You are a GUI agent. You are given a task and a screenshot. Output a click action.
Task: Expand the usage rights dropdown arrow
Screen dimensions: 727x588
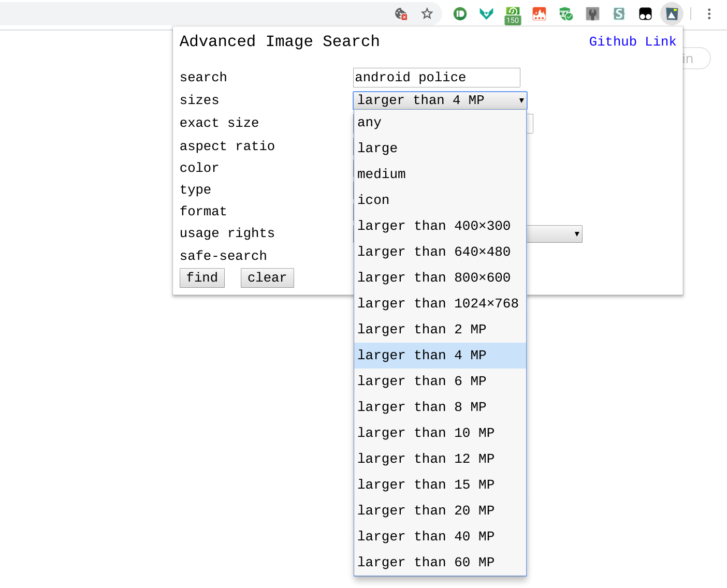576,234
